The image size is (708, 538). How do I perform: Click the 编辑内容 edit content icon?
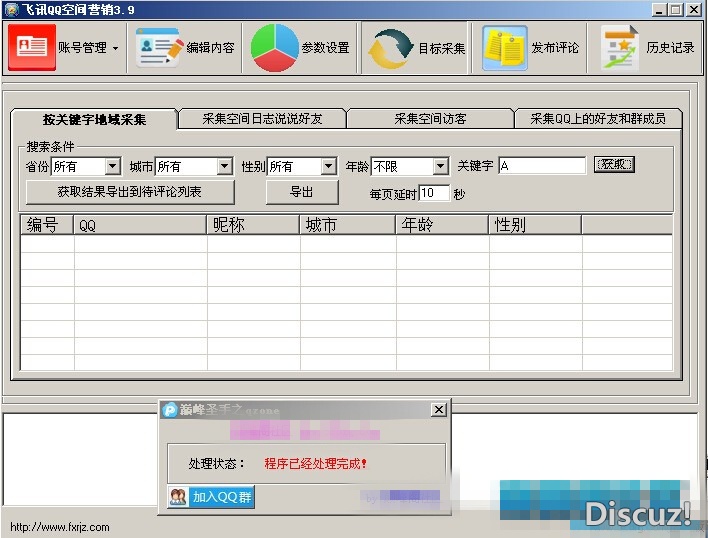pyautogui.click(x=158, y=47)
